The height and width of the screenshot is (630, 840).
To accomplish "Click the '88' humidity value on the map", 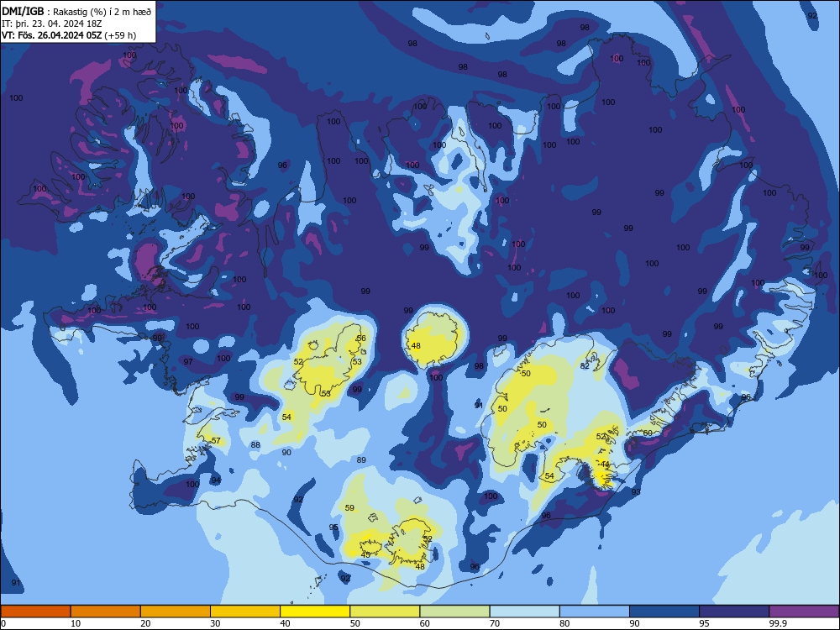I will click(x=255, y=444).
